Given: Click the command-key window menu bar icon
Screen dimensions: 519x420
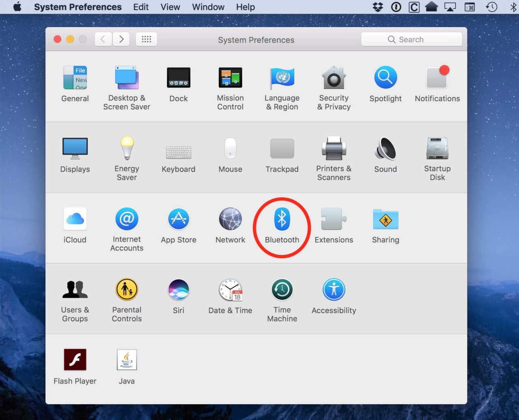Looking at the screenshot, I should pyautogui.click(x=470, y=7).
